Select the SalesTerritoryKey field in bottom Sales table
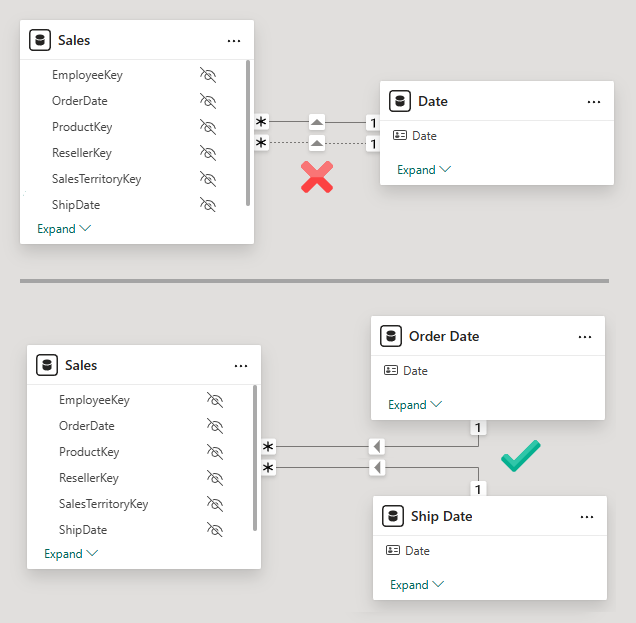The width and height of the screenshot is (636, 623). point(103,504)
